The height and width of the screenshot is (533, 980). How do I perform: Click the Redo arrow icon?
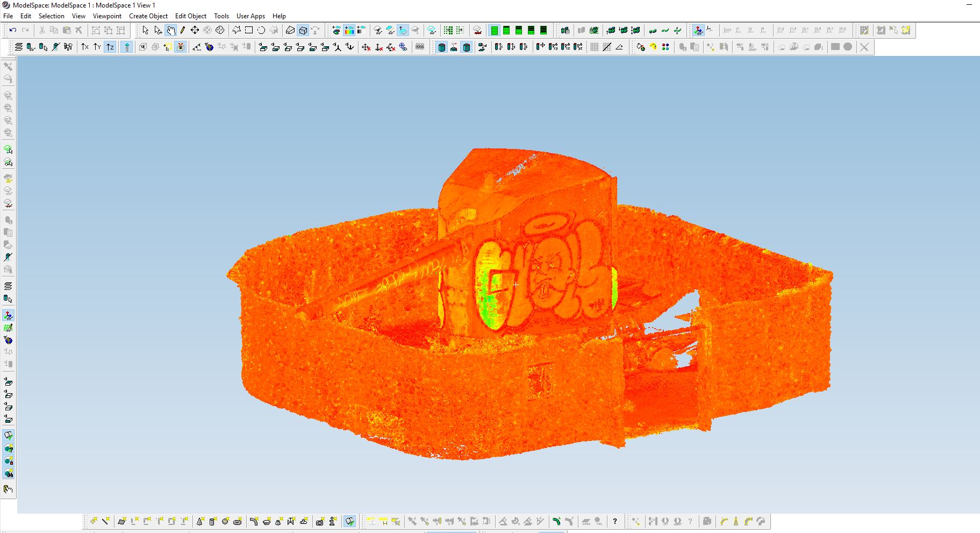25,30
